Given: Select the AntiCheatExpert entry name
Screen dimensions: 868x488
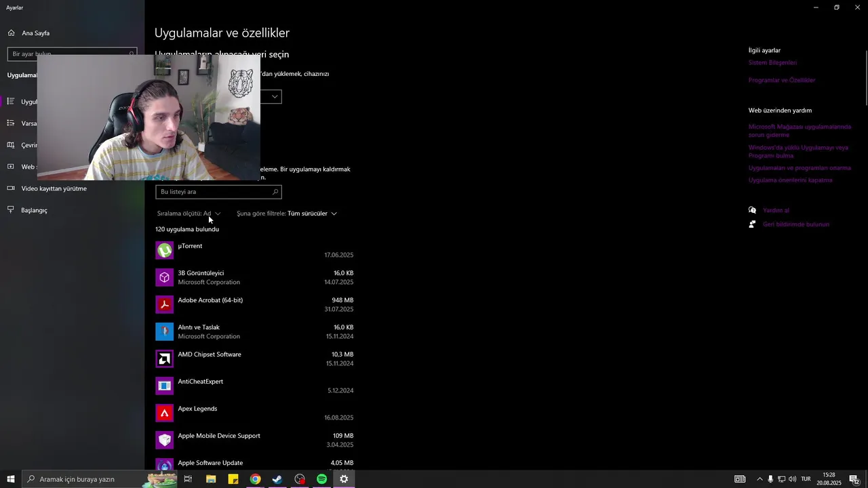Looking at the screenshot, I should click(200, 382).
